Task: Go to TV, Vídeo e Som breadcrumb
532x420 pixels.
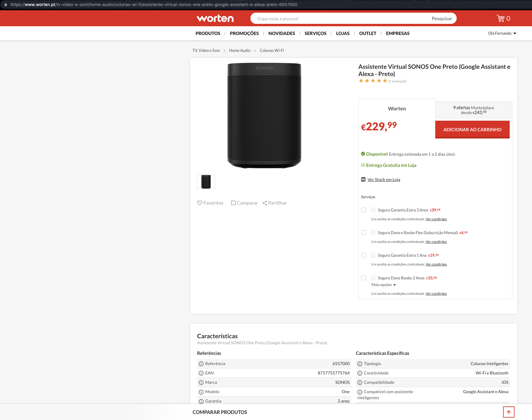Action: click(206, 50)
